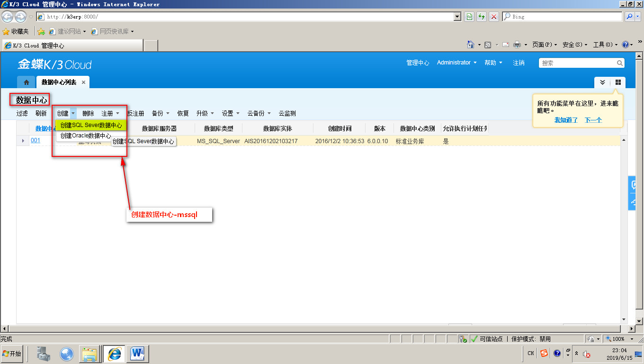
Task: Click the 注销 logout link
Action: [x=519, y=63]
